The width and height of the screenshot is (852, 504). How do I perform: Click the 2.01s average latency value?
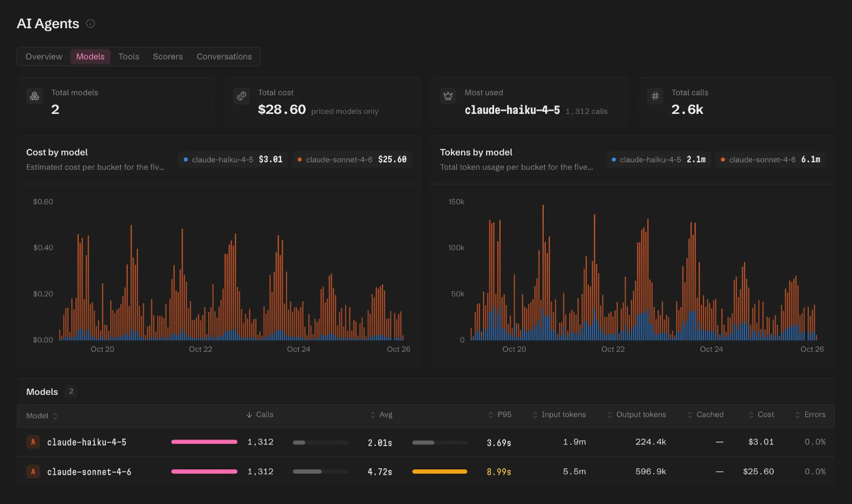point(380,443)
